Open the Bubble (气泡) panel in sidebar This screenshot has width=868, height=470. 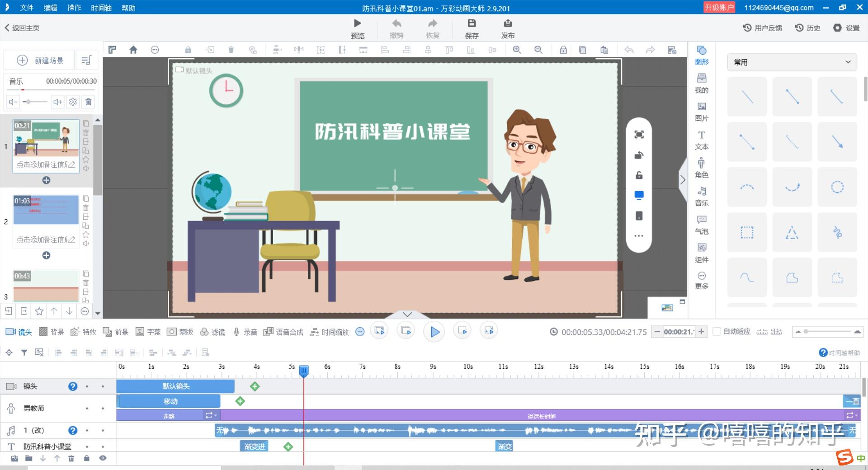pos(702,225)
